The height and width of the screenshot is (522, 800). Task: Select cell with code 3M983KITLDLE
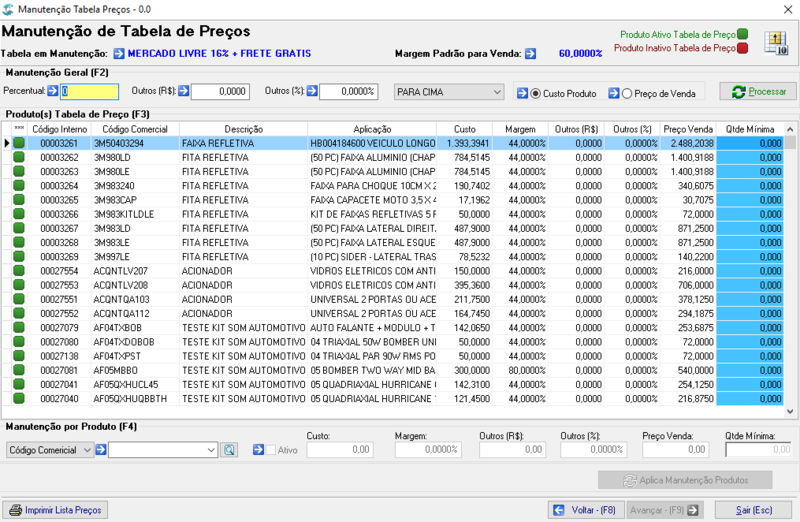coord(135,214)
